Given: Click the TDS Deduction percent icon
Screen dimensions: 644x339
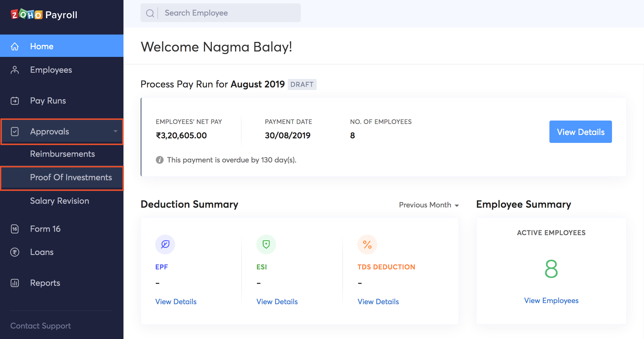Looking at the screenshot, I should pyautogui.click(x=367, y=244).
